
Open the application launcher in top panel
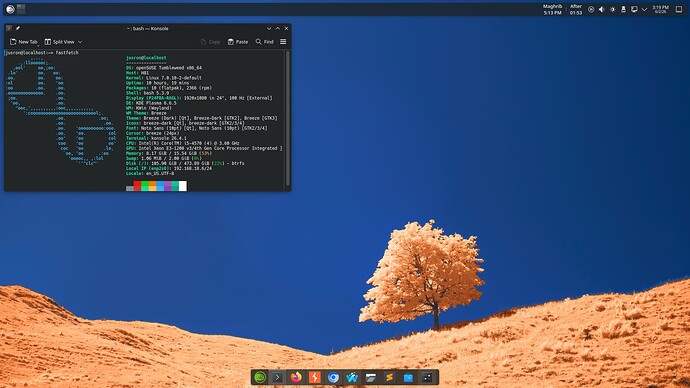[10, 9]
